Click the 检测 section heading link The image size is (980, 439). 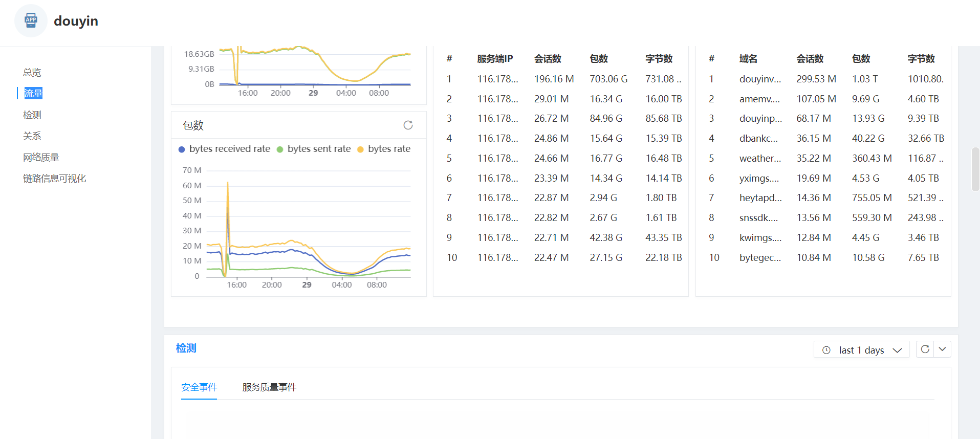[x=186, y=348]
